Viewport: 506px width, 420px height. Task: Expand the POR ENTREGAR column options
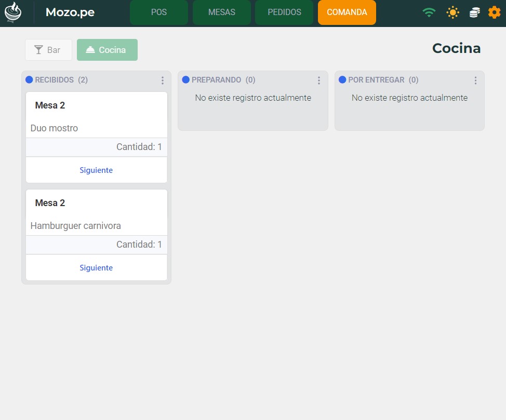click(x=475, y=80)
